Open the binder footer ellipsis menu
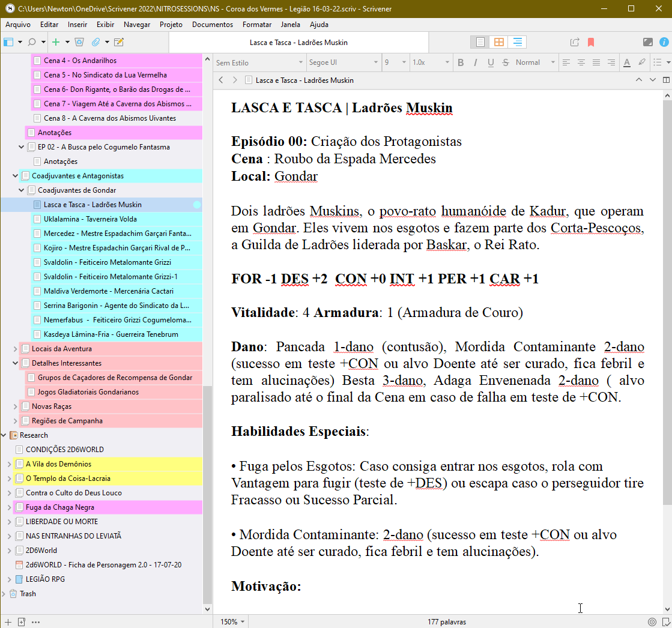The width and height of the screenshot is (672, 628). (x=35, y=622)
